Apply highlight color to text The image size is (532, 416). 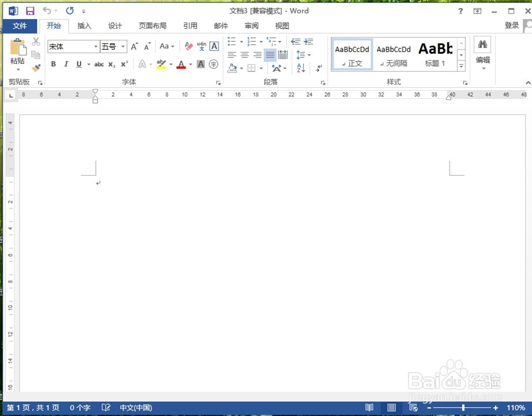[x=162, y=64]
